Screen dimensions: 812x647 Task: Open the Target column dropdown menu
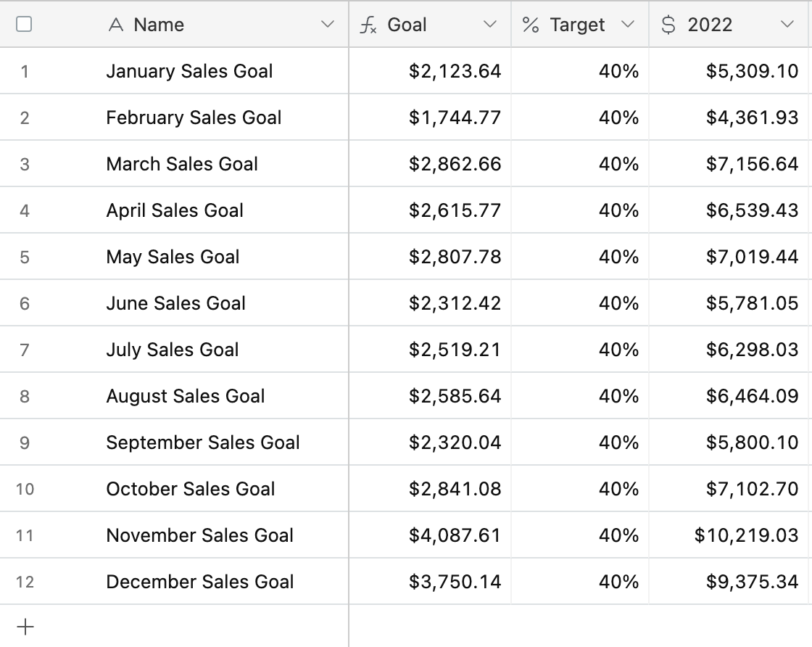628,25
